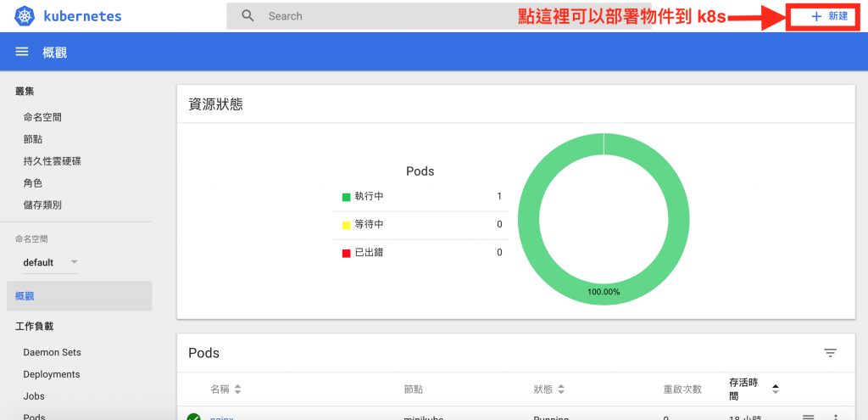The width and height of the screenshot is (868, 420).
Task: Open 命名空間 under 叢集 section
Action: pos(42,117)
